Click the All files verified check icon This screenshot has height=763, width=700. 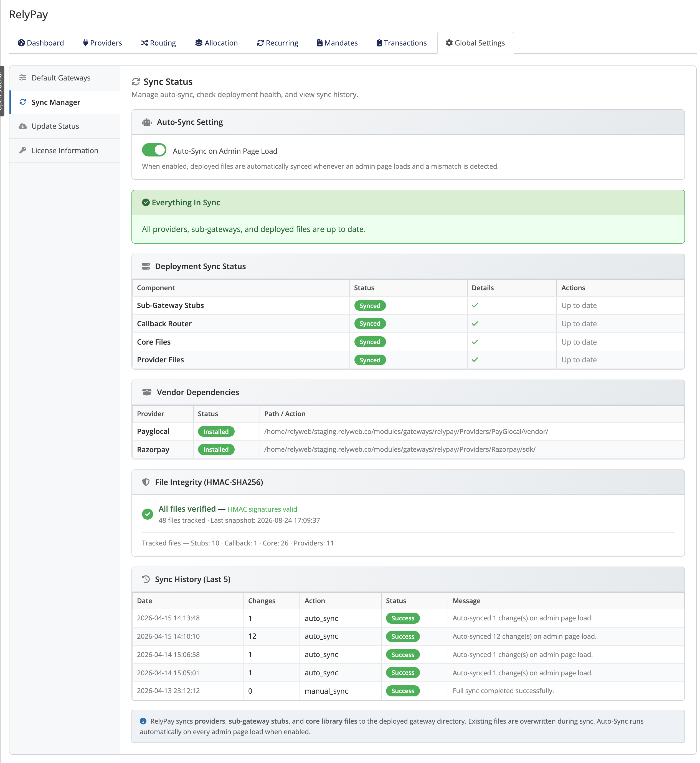tap(147, 514)
